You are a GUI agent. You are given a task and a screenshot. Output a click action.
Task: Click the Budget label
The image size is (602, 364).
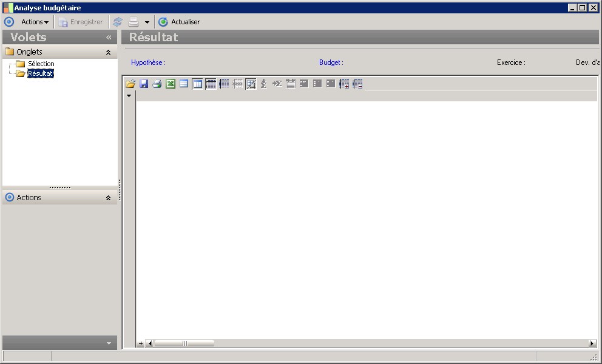(331, 62)
